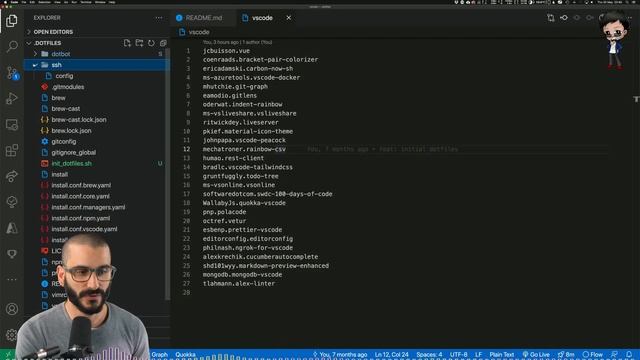Open the notifications bell in status bar

(629, 354)
